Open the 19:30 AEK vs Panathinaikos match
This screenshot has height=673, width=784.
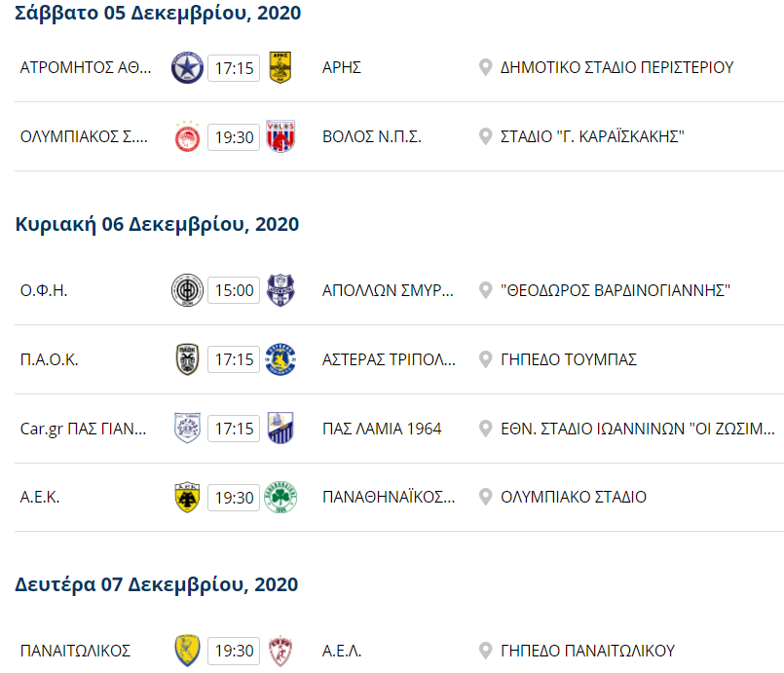(234, 497)
